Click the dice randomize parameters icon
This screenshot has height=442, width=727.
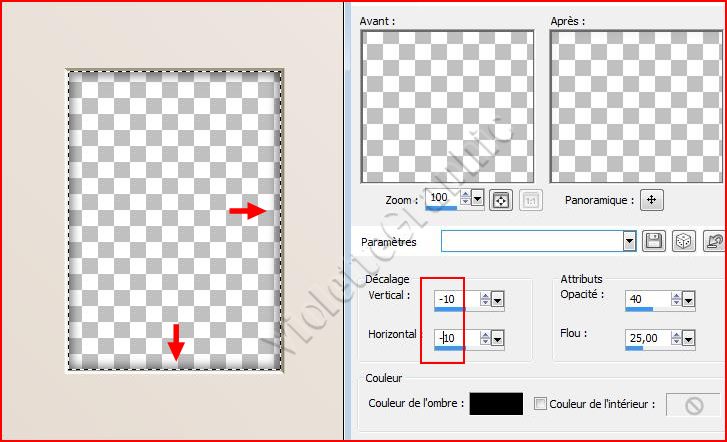coord(685,241)
